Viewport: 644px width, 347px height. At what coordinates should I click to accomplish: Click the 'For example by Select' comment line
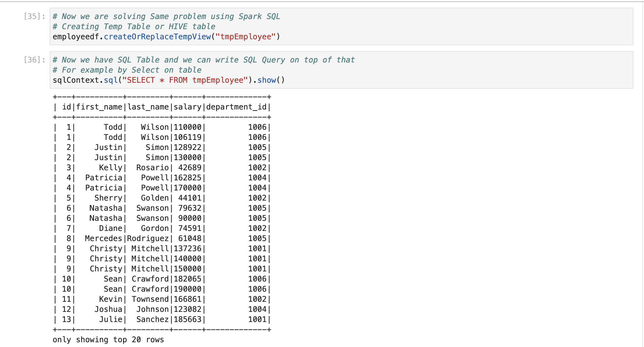[x=127, y=70]
